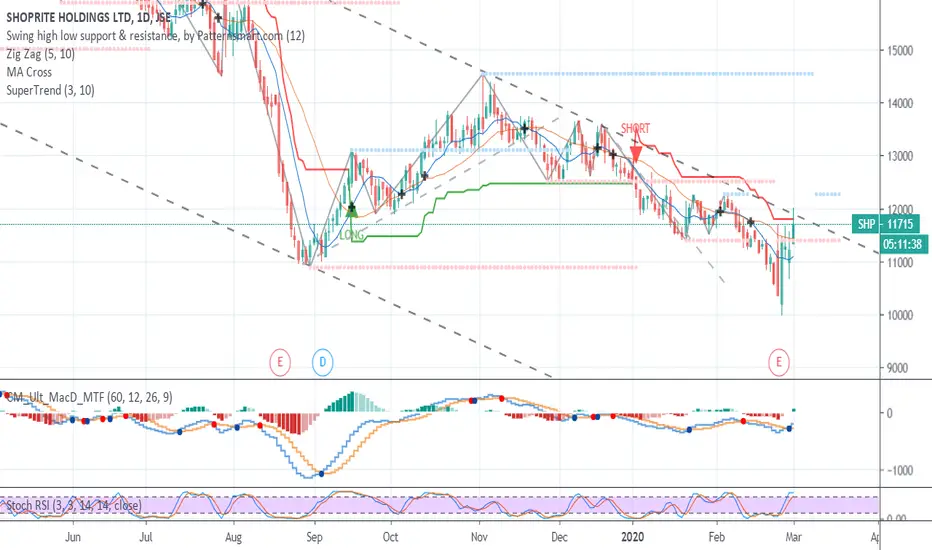This screenshot has height=550, width=932.
Task: Select the Swing high low support & resistance legend
Action: pos(156,36)
